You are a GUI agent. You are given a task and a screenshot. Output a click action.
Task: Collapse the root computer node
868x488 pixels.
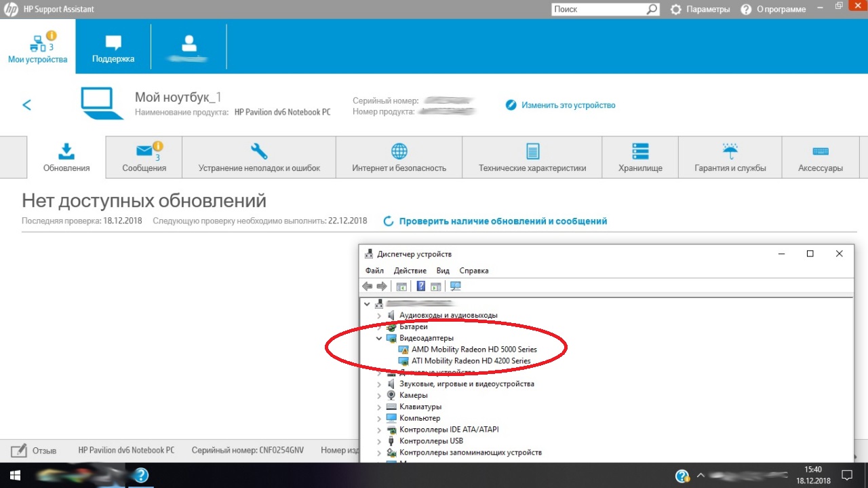tap(368, 304)
